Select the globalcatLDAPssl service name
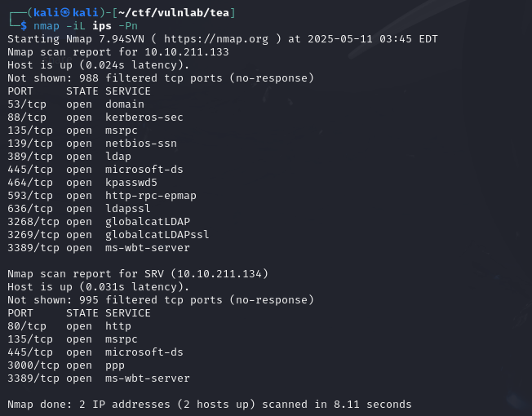This screenshot has width=532, height=416. click(x=157, y=235)
